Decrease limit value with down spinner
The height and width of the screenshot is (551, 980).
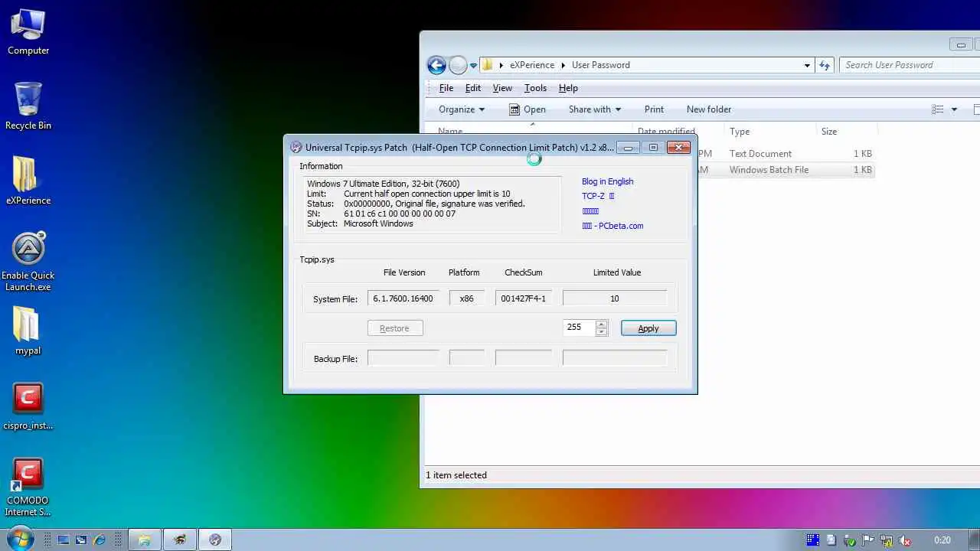click(x=602, y=332)
